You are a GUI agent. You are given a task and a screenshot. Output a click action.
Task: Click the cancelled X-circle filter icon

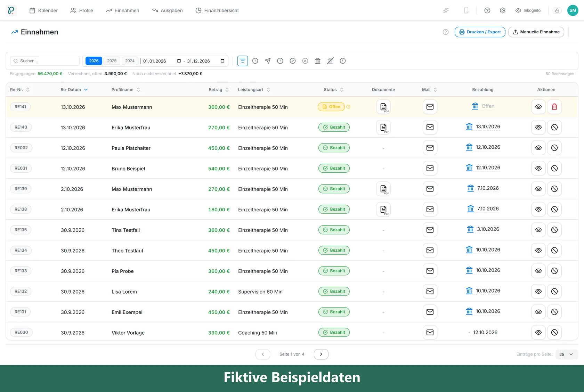[x=305, y=61]
